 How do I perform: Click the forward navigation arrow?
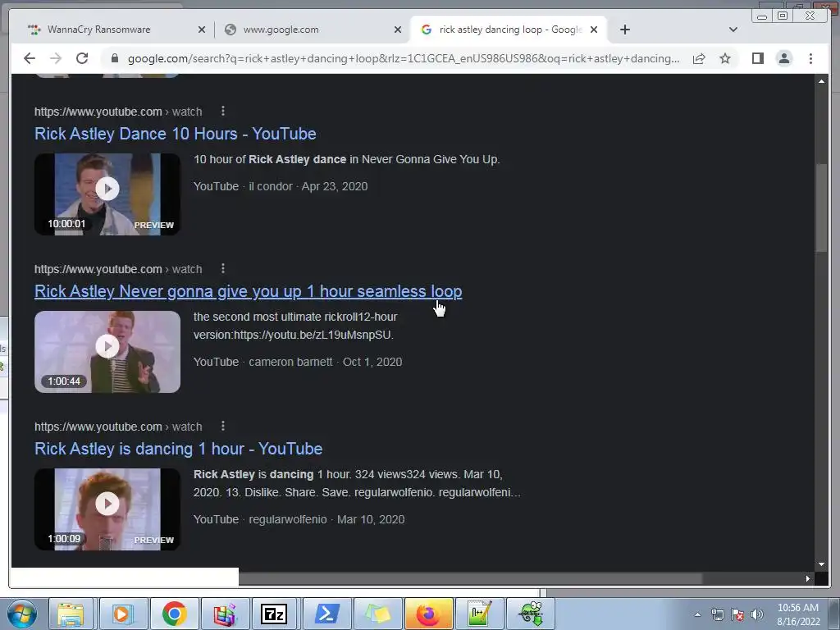(56, 58)
